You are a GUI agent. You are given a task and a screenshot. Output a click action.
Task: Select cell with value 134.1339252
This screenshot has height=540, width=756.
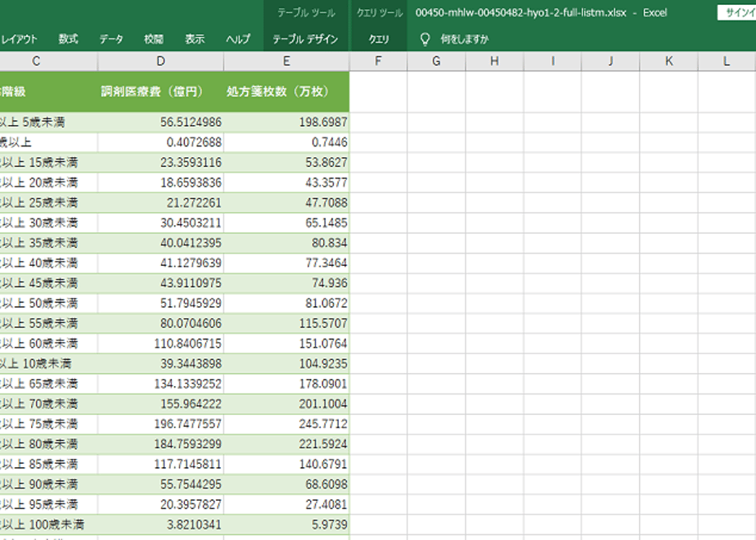tap(160, 384)
